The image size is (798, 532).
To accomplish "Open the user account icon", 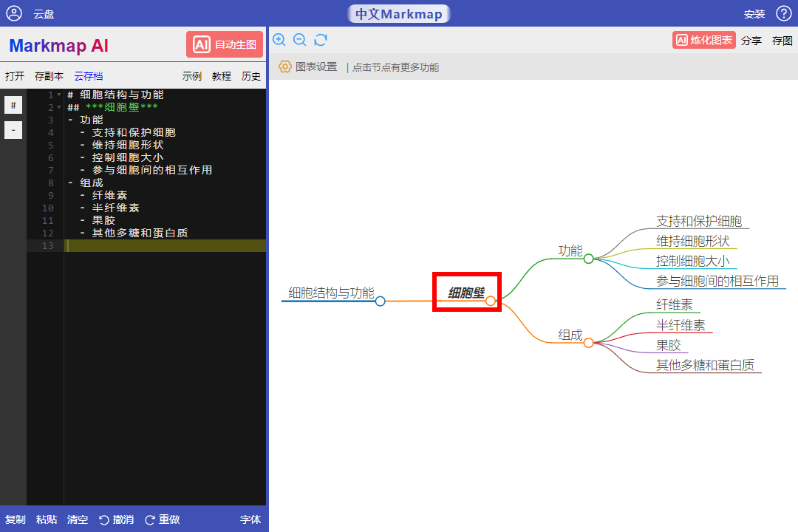I will click(x=14, y=13).
